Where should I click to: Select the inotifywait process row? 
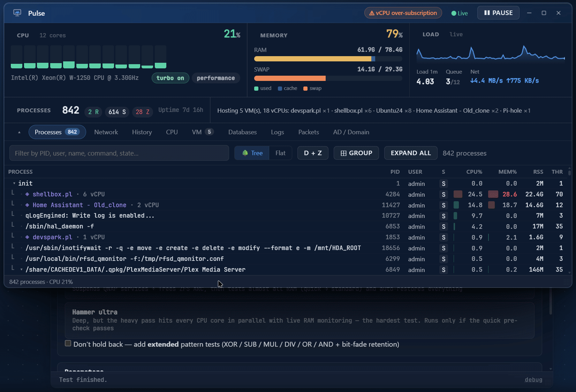pyautogui.click(x=286, y=248)
